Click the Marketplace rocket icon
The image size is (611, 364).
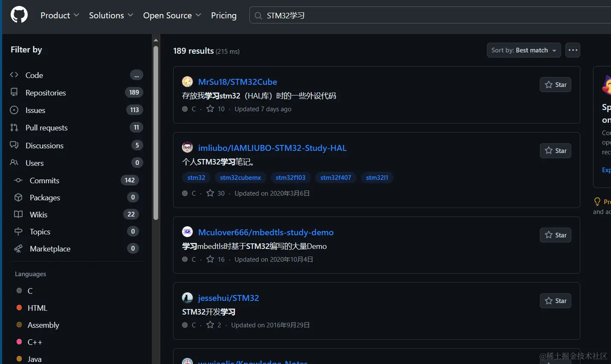[x=18, y=248]
